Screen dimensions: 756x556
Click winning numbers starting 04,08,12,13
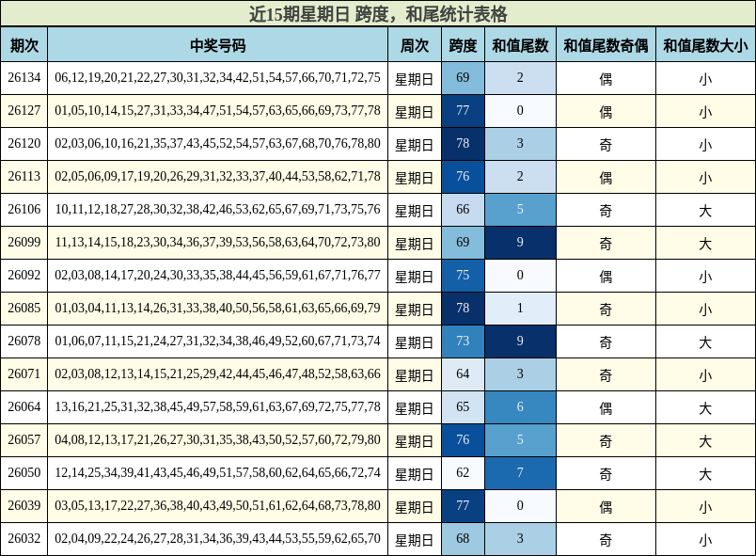[217, 439]
